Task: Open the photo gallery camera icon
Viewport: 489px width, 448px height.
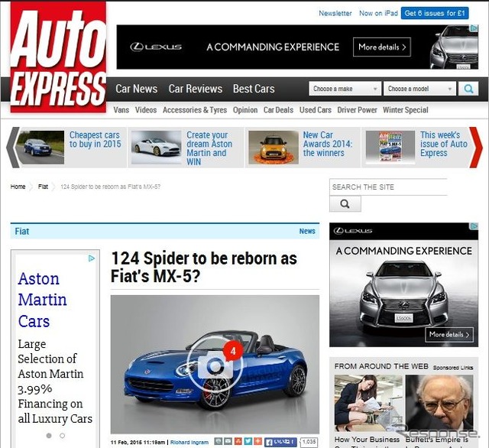Action: tap(215, 363)
